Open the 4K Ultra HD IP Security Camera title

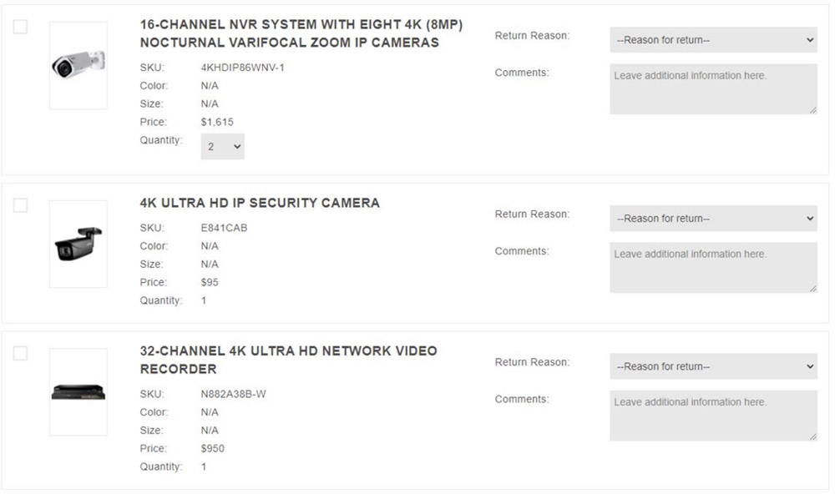(x=260, y=203)
